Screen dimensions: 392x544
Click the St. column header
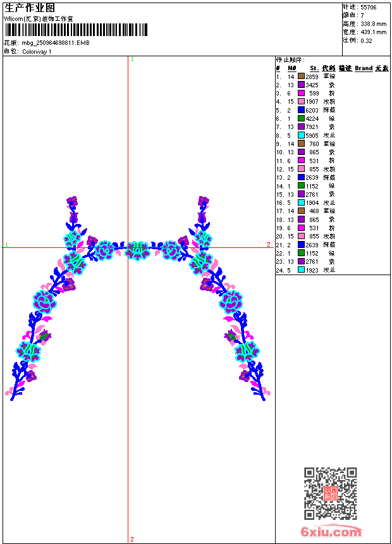[x=314, y=68]
